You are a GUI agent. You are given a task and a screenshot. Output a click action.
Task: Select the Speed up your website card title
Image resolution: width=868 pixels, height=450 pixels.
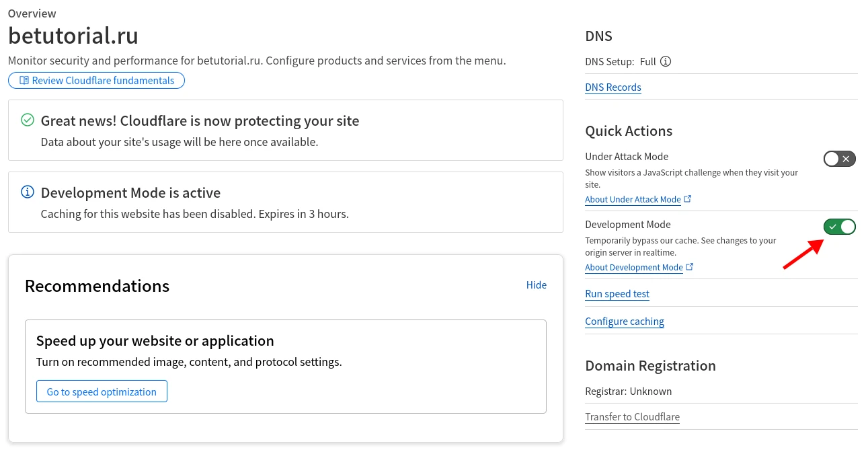155,340
